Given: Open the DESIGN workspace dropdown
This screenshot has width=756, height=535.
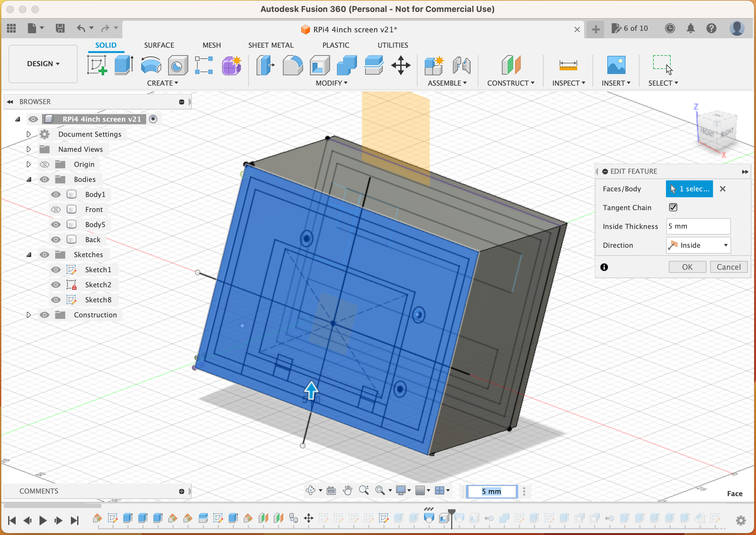Looking at the screenshot, I should [43, 64].
